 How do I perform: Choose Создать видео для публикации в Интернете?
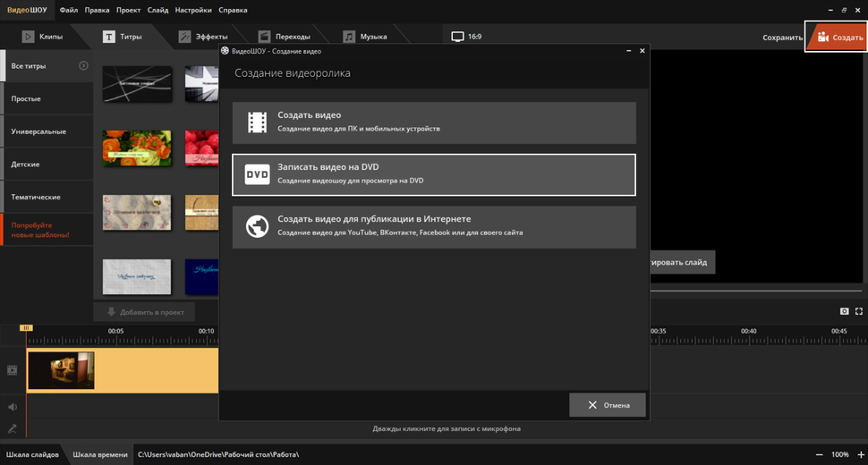click(x=434, y=227)
